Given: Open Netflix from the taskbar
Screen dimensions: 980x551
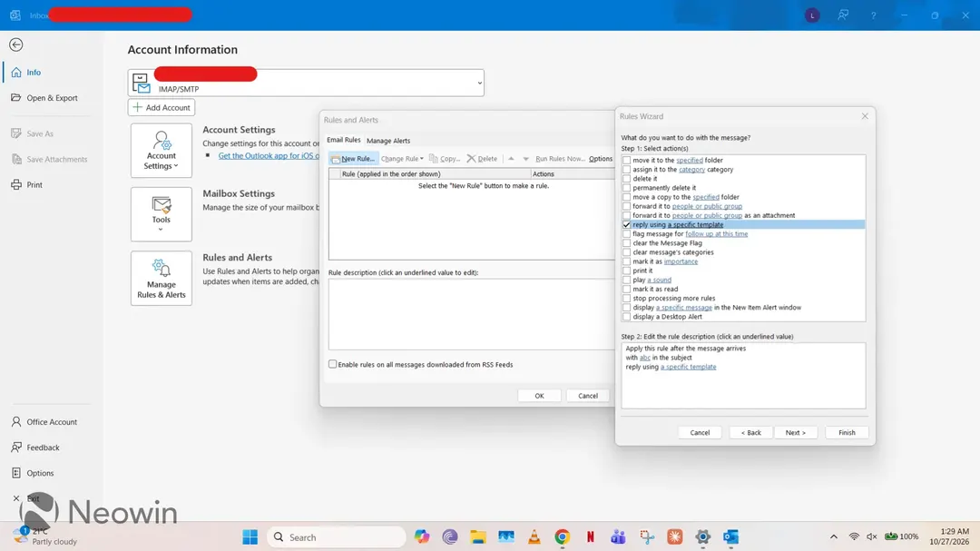Looking at the screenshot, I should (590, 537).
